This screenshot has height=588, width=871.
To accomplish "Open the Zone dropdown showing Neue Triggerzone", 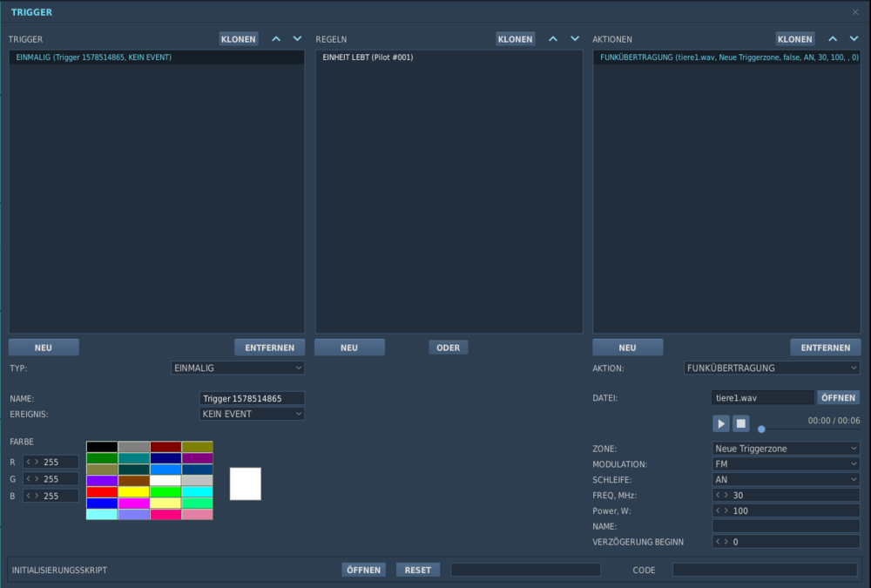I will (x=786, y=448).
